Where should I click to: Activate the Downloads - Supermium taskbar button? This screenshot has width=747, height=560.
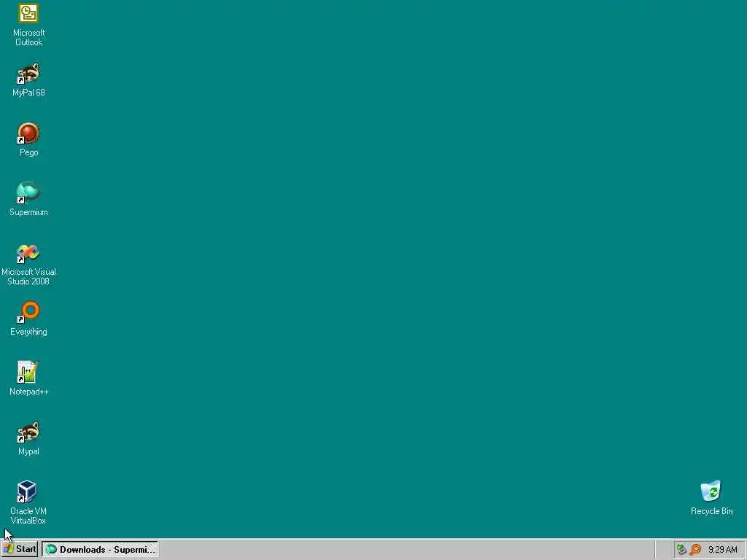click(100, 550)
